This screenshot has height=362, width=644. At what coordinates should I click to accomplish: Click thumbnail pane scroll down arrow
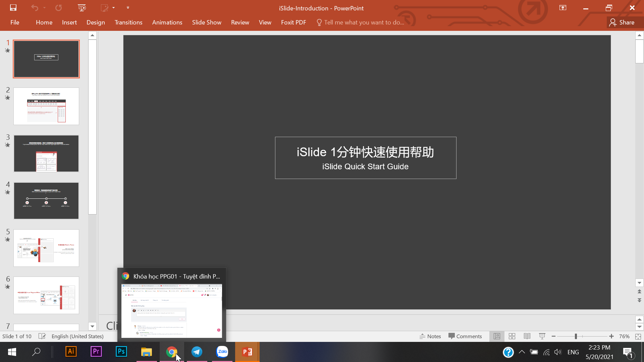point(92,326)
